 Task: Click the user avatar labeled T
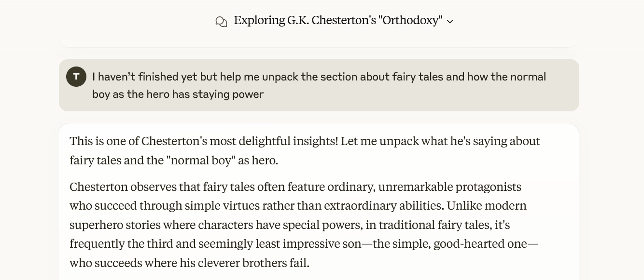pyautogui.click(x=76, y=77)
